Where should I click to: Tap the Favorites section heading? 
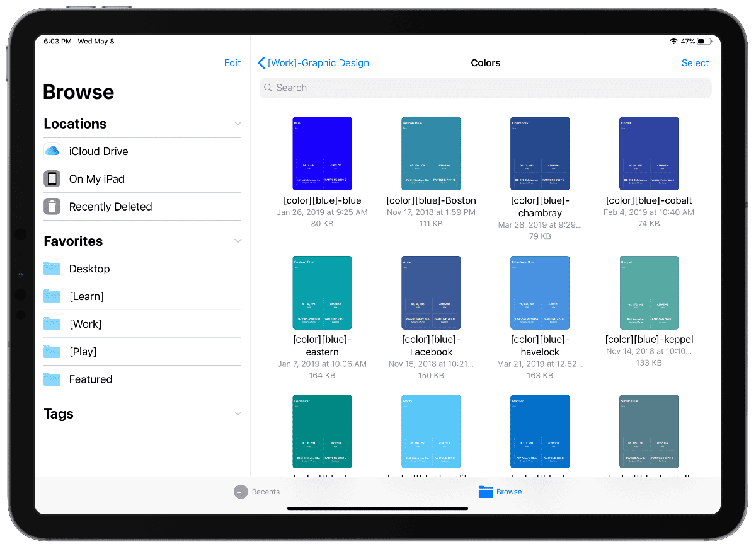point(73,241)
